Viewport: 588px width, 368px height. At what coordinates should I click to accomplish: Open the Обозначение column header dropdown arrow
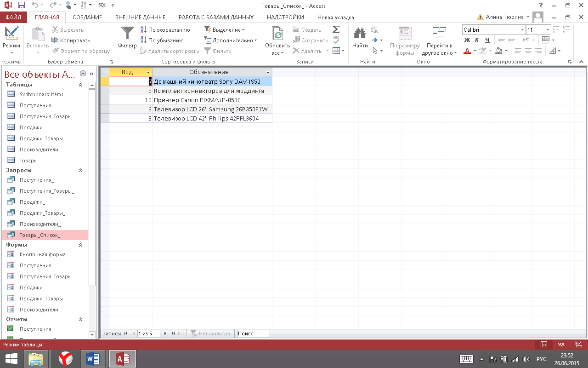(x=268, y=73)
